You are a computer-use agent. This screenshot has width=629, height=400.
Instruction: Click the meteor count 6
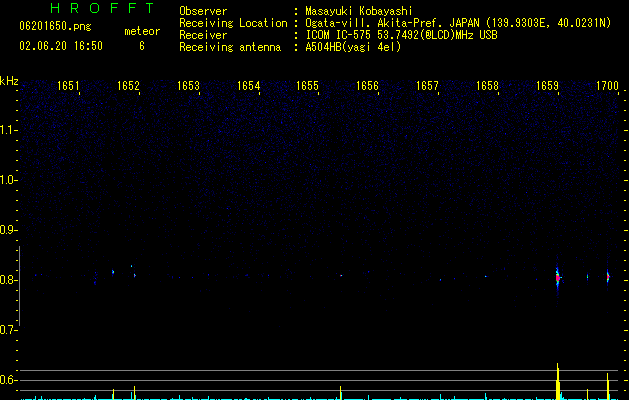tap(142, 46)
